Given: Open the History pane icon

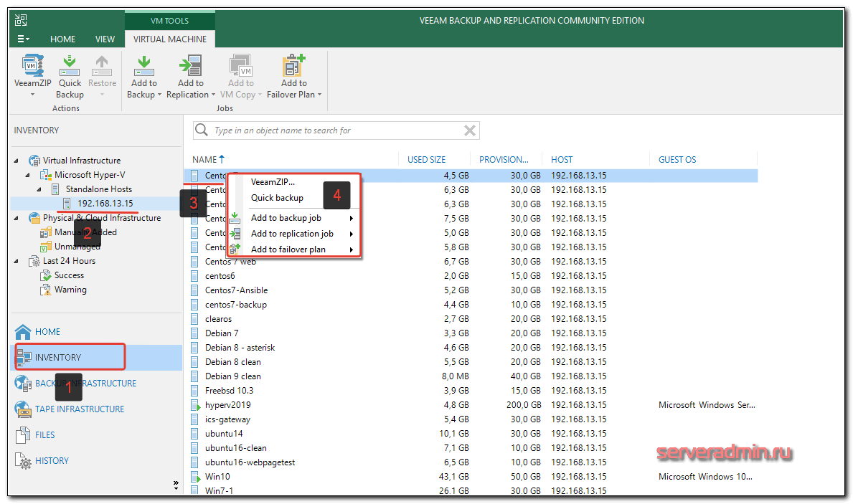Looking at the screenshot, I should (24, 461).
